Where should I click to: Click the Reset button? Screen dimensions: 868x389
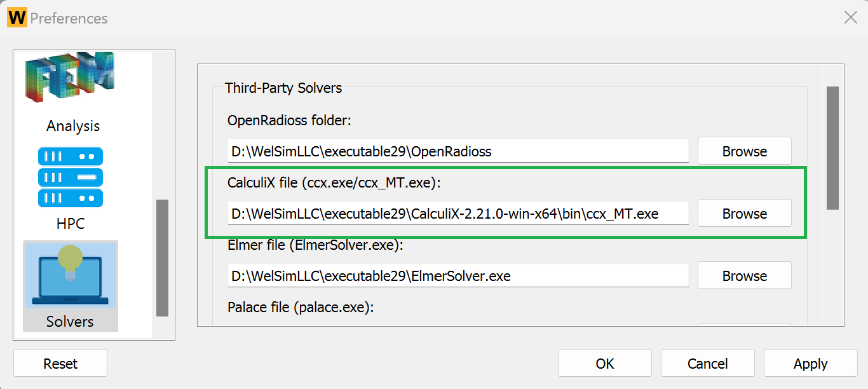[x=60, y=363]
